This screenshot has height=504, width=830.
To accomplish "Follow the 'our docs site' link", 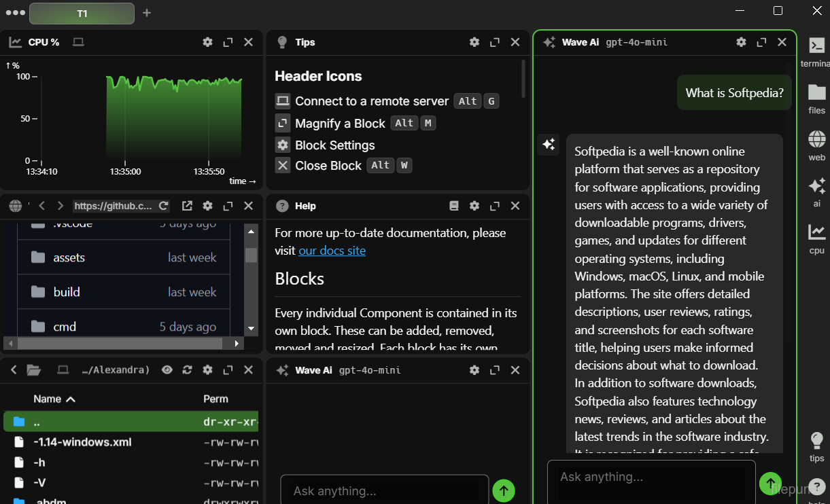I will 332,250.
